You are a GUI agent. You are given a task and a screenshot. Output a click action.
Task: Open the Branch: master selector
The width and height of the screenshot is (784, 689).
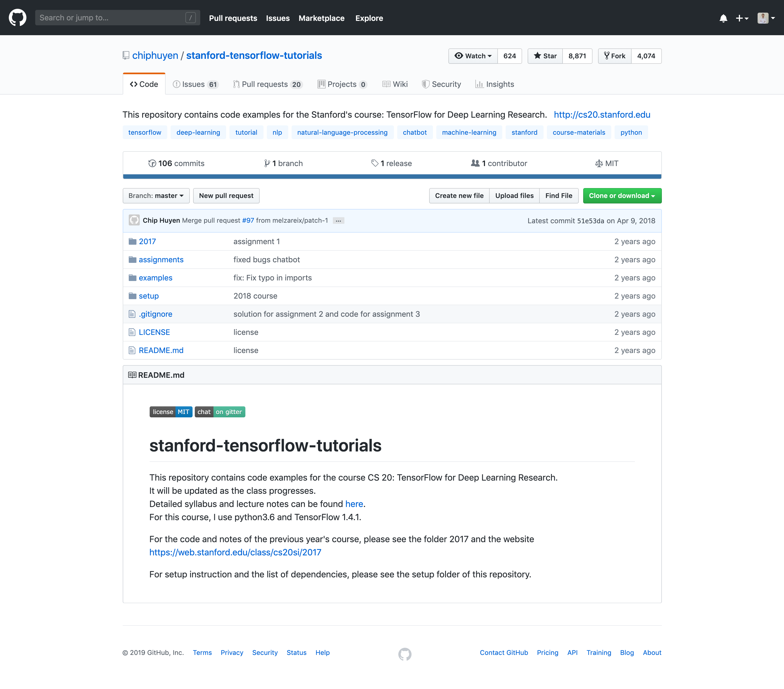(x=156, y=195)
